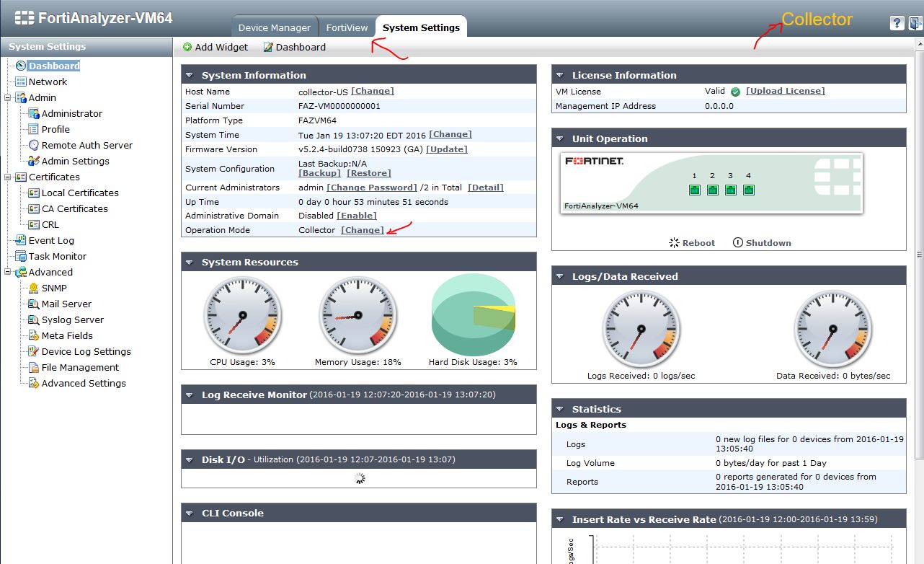Click the Change Password link

pos(372,188)
